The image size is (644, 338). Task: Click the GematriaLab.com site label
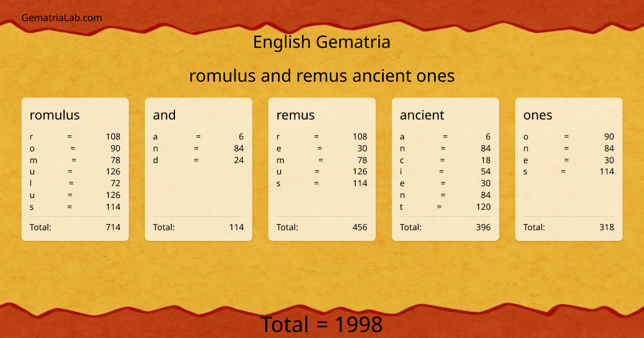tap(62, 18)
